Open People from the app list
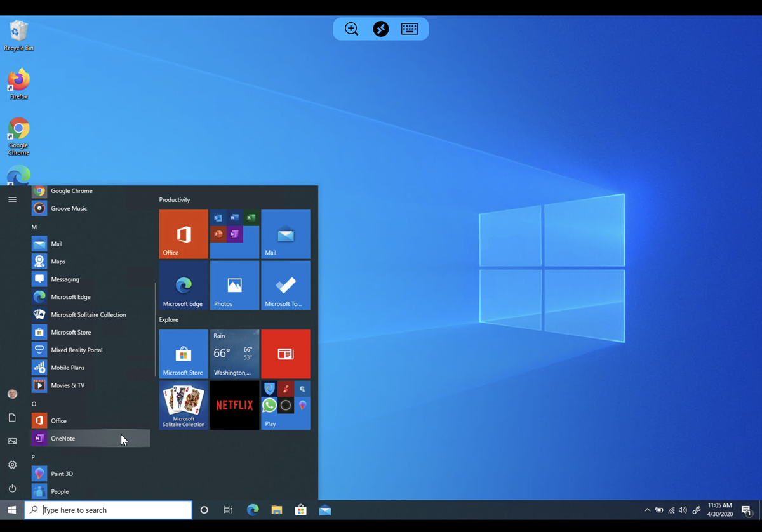The width and height of the screenshot is (762, 532). [91, 491]
